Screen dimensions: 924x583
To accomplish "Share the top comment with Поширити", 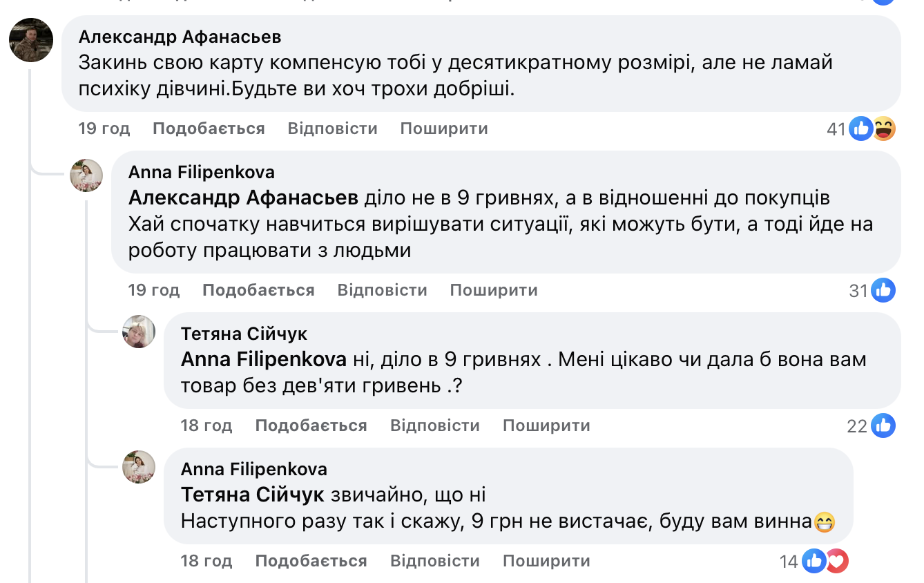I will coord(444,128).
